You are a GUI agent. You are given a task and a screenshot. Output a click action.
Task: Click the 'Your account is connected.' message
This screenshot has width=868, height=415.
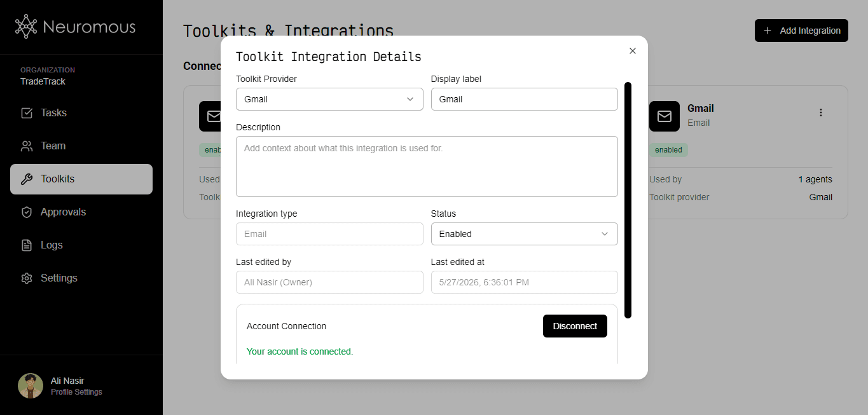(300, 351)
